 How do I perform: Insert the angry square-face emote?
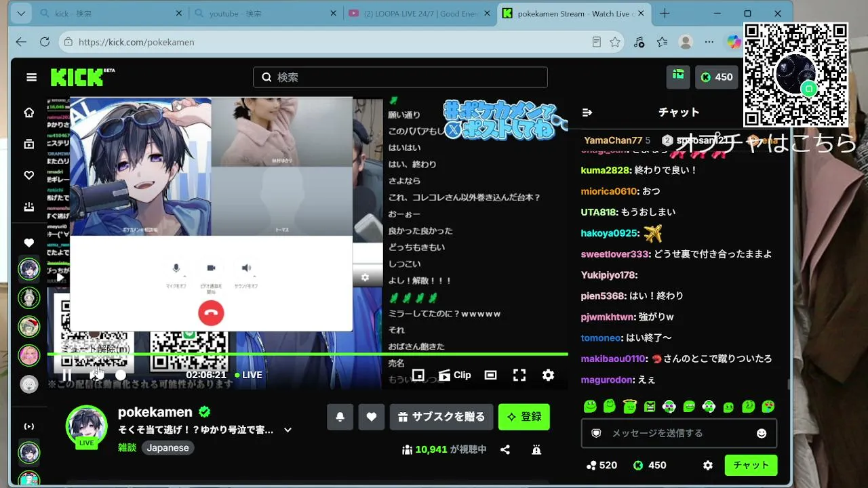pyautogui.click(x=650, y=407)
